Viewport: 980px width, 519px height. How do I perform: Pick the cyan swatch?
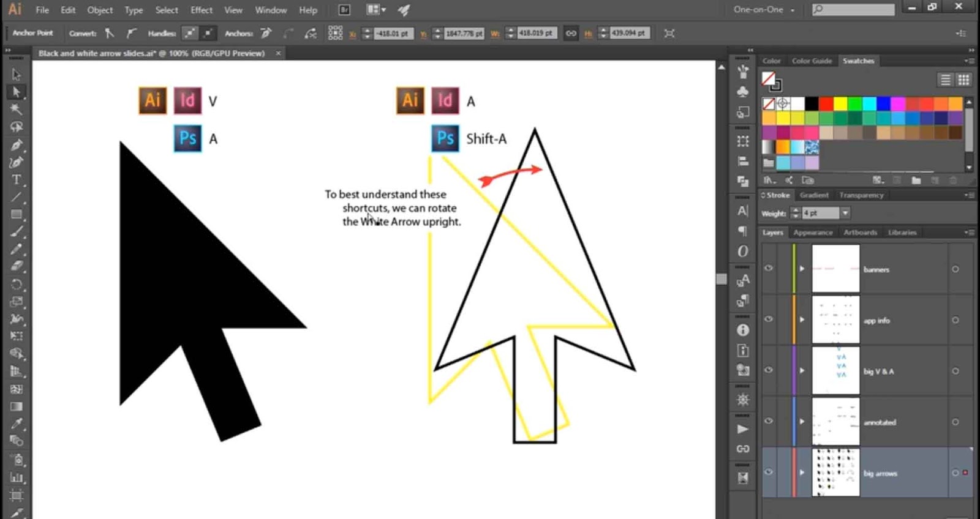tap(869, 103)
